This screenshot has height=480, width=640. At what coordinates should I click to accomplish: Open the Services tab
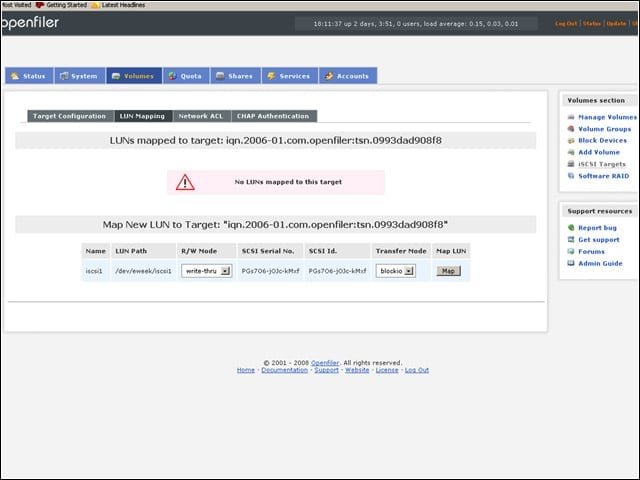[x=290, y=76]
